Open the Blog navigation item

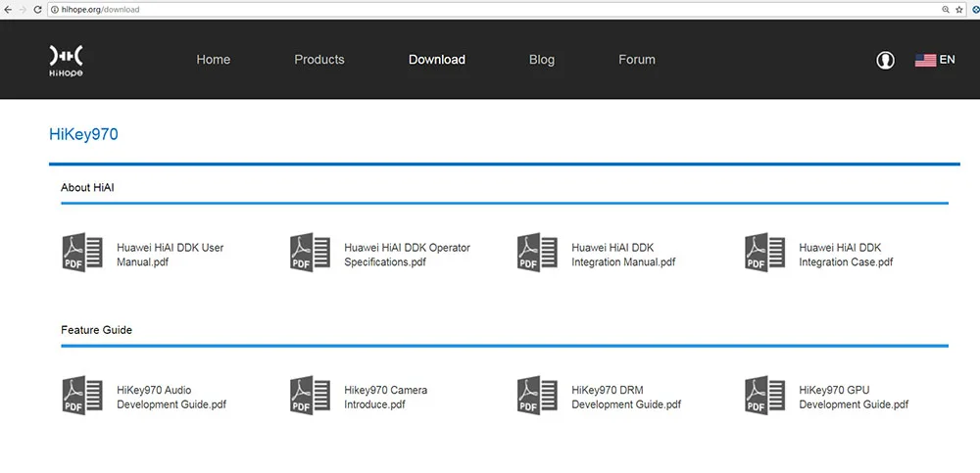(542, 60)
